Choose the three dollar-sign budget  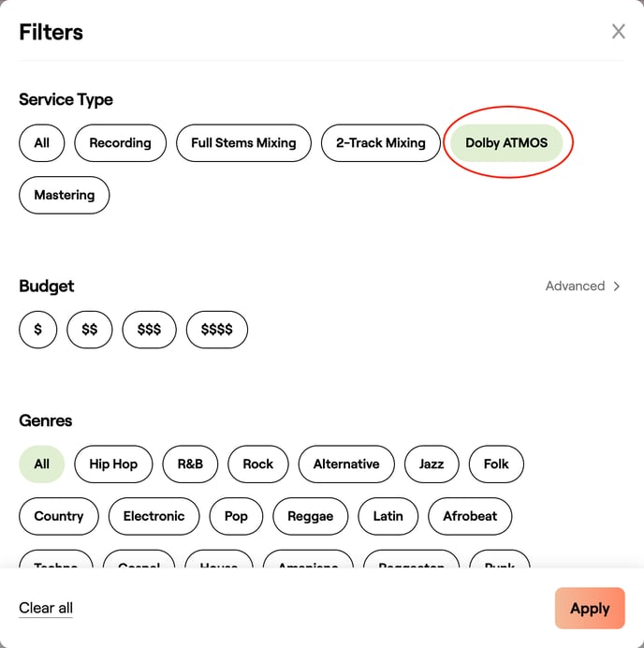pos(149,330)
